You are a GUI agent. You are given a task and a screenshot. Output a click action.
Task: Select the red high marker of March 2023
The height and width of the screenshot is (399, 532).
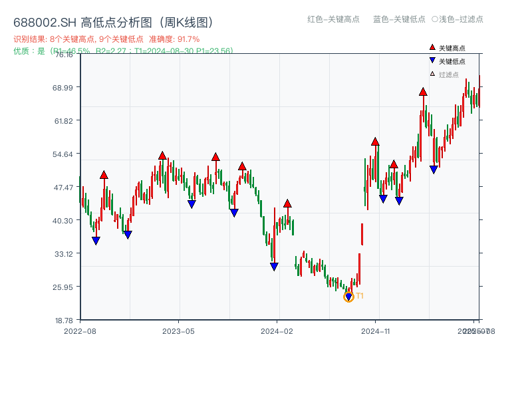(x=162, y=156)
